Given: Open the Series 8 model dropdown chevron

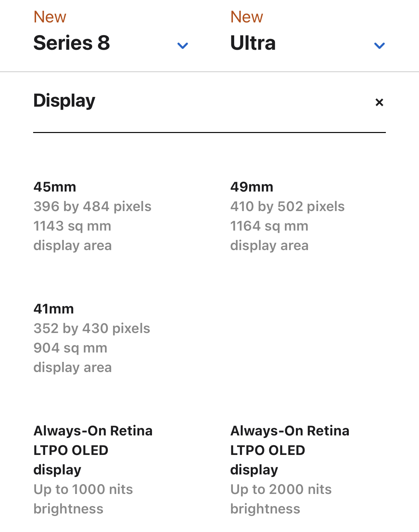Looking at the screenshot, I should 183,46.
